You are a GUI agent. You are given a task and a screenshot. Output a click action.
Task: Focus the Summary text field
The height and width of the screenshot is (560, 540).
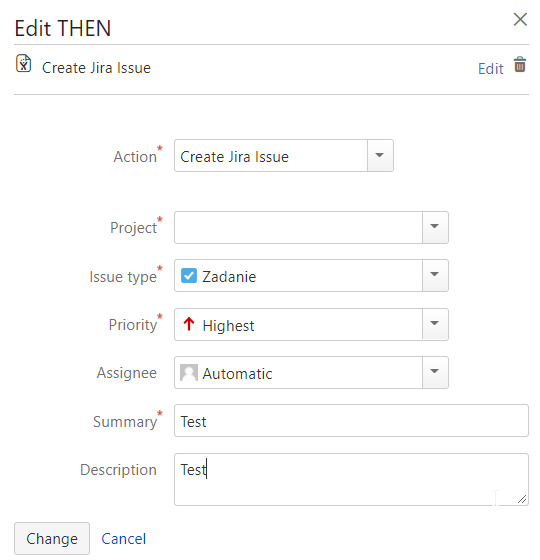pyautogui.click(x=351, y=420)
